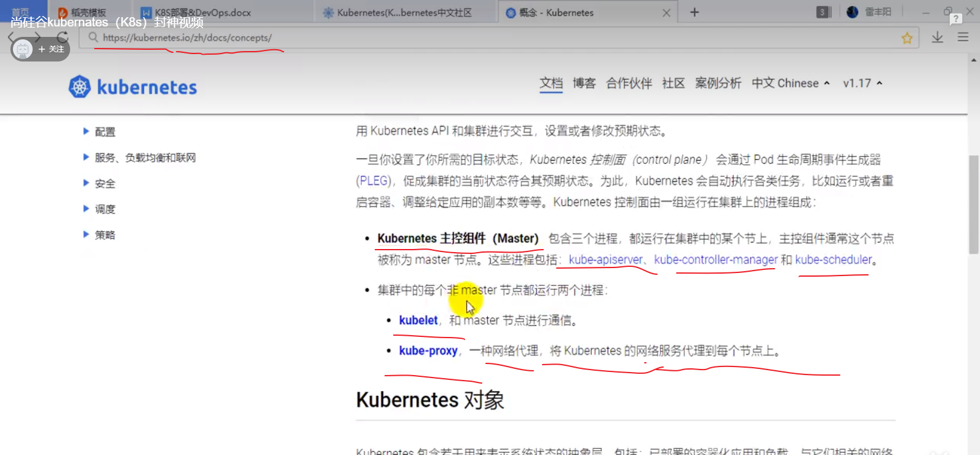
Task: Click the search magnifier in the address bar
Action: click(93, 38)
